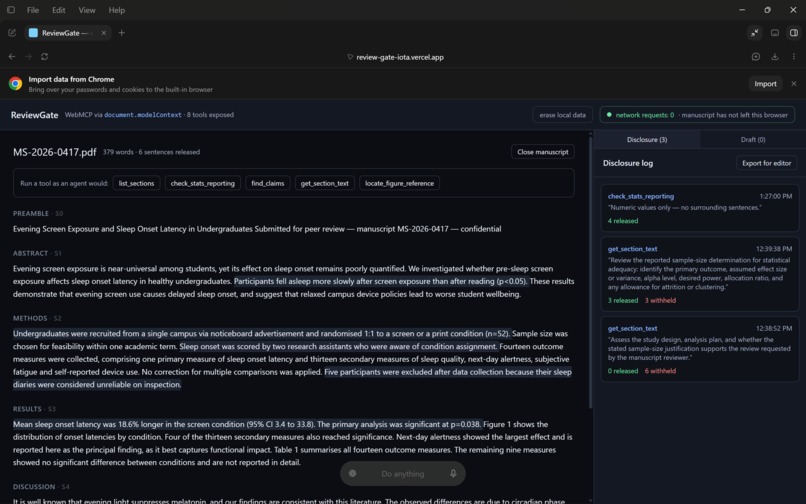Click the MS-2026-0417.pdf title

pos(54,152)
